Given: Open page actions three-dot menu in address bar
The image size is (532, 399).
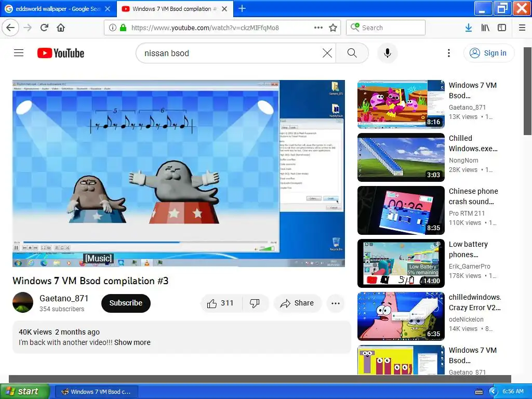Looking at the screenshot, I should 318,28.
